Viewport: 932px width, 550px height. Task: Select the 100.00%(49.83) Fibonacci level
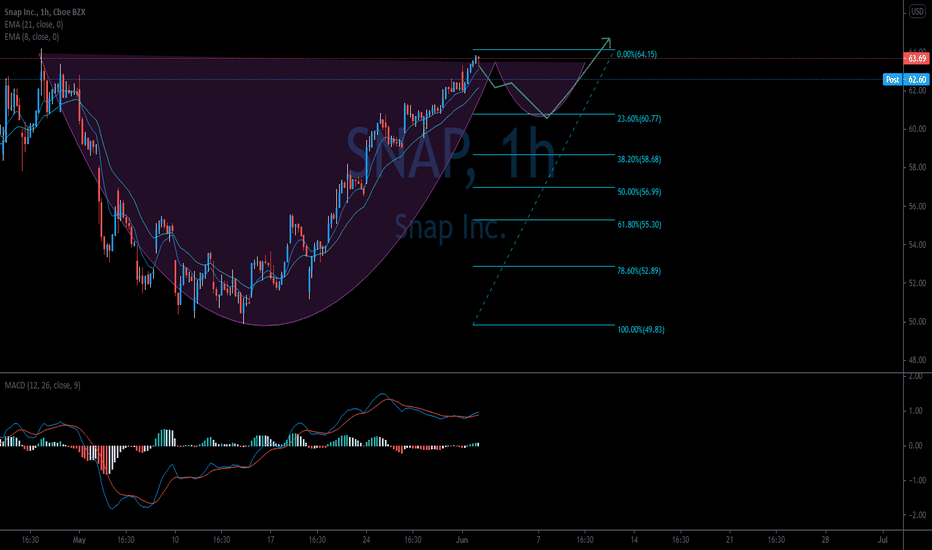tap(641, 329)
